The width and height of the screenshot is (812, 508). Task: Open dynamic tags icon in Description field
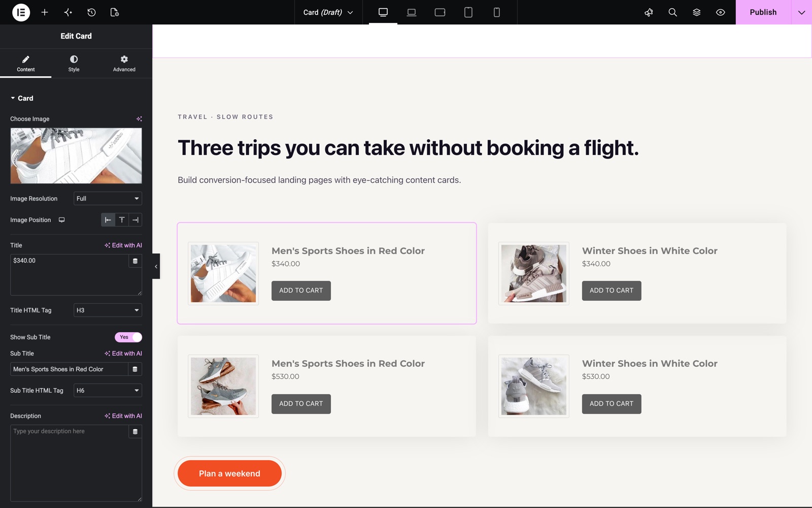(135, 432)
